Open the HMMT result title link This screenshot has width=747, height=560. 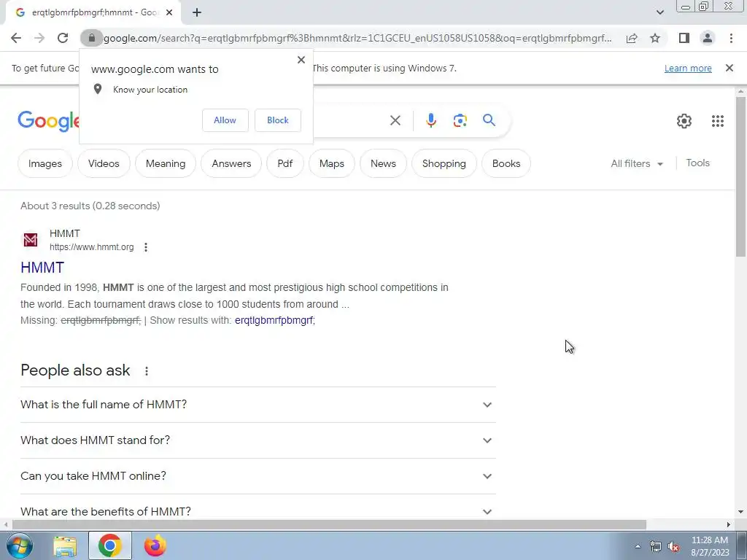(42, 267)
